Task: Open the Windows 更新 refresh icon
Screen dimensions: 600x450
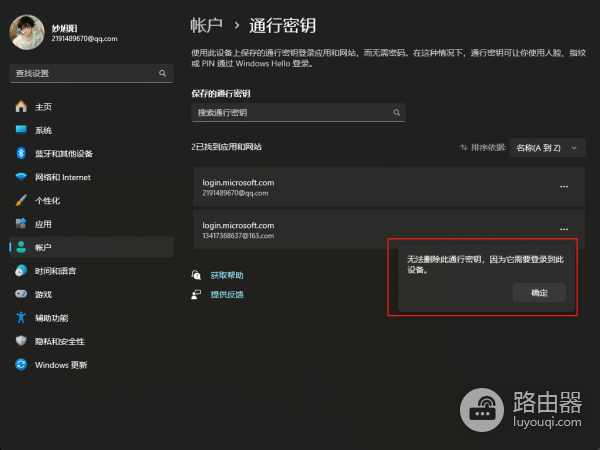Action: coord(21,364)
